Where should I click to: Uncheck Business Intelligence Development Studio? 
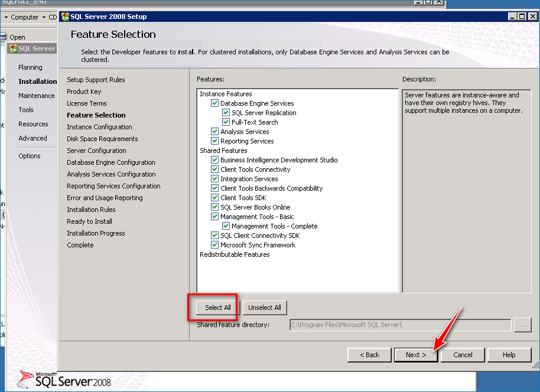[x=214, y=159]
